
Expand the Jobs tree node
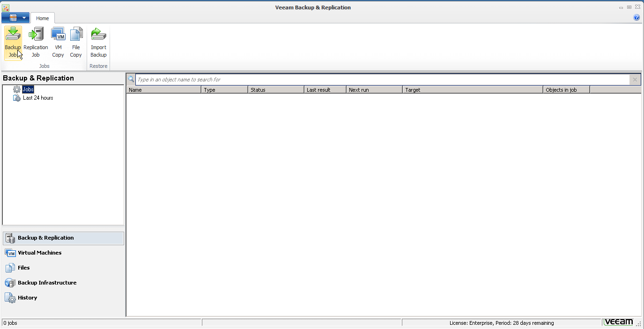click(27, 89)
